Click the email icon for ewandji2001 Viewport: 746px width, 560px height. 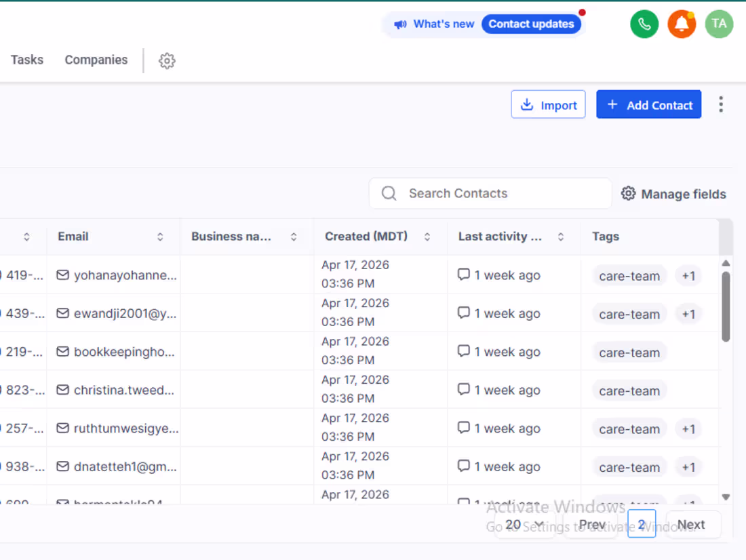coord(63,313)
